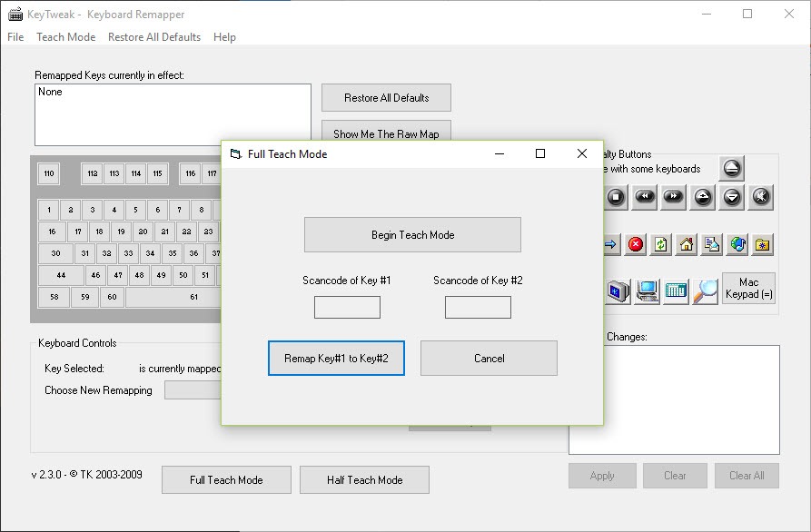This screenshot has width=811, height=532.
Task: Click the Eject specialty button
Action: click(x=731, y=168)
